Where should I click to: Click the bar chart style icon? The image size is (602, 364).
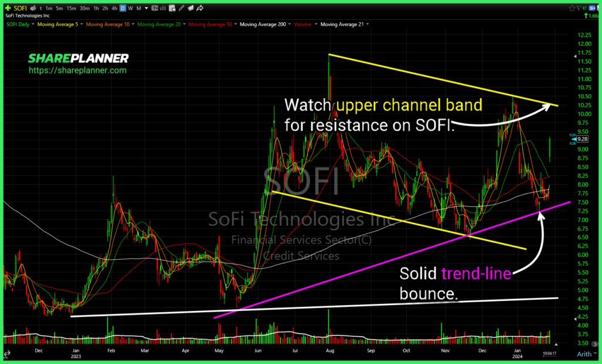pos(163,8)
